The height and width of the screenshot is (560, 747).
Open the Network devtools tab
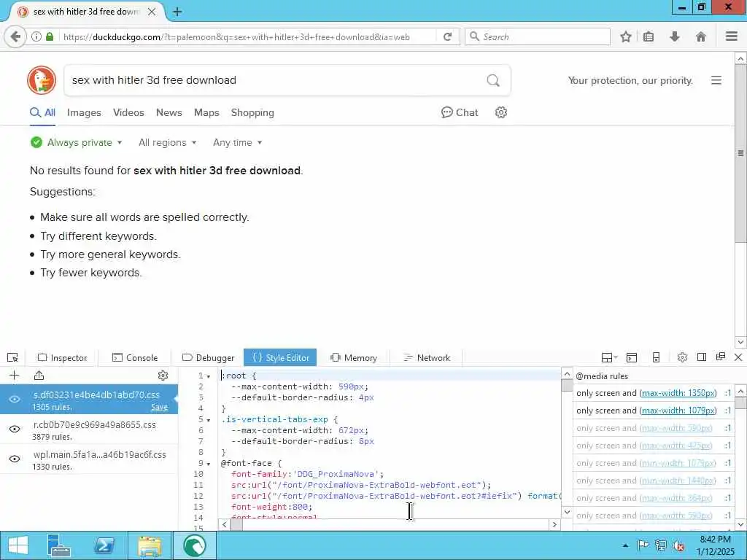pos(426,357)
